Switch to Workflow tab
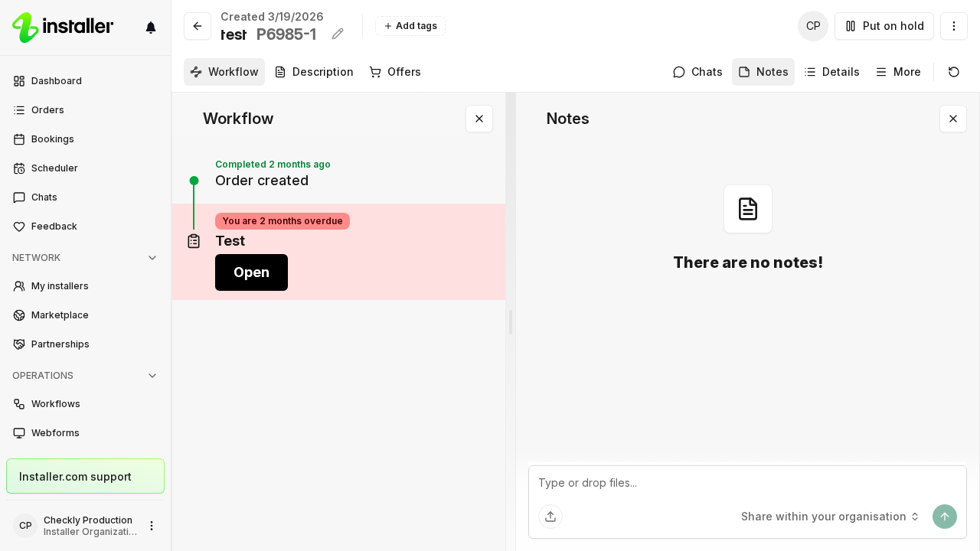This screenshot has width=980, height=551. 224,72
